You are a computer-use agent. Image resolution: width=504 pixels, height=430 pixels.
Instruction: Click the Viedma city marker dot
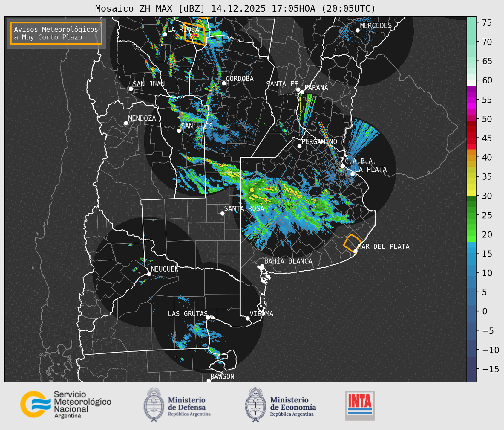247,318
